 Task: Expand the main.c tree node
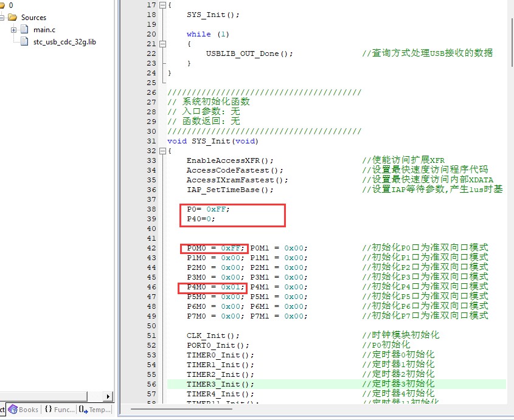pyautogui.click(x=13, y=30)
